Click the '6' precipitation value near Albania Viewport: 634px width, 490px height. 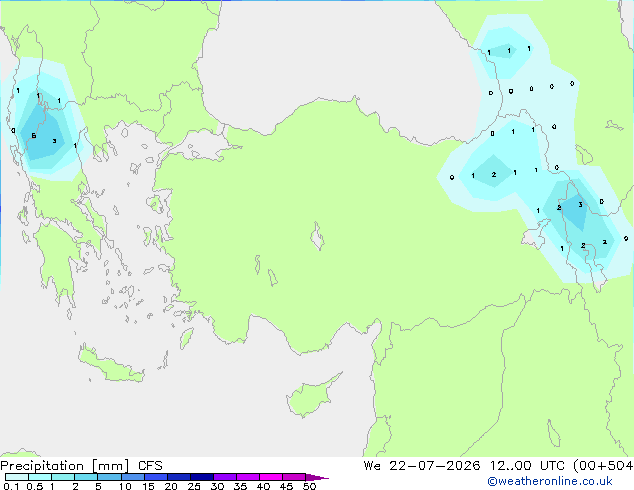[x=34, y=136]
